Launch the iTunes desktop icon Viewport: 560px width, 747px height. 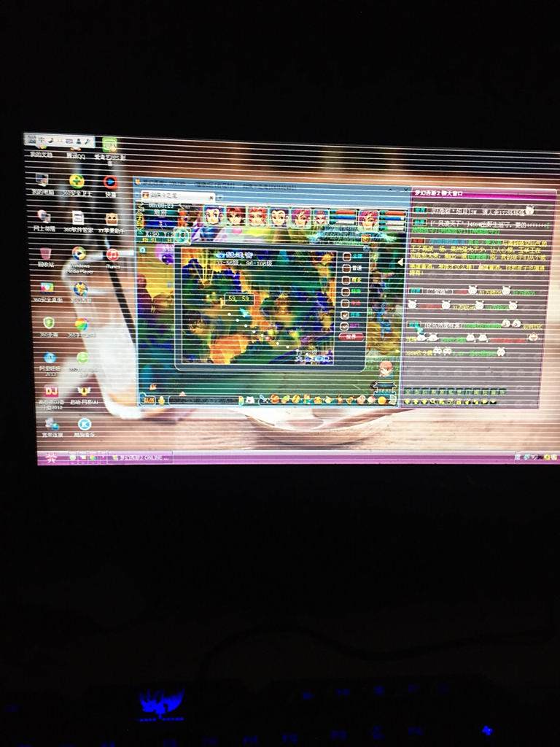[113, 255]
